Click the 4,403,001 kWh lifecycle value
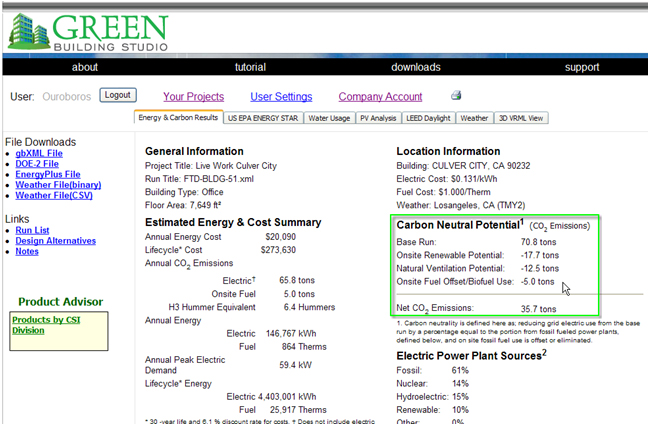Screen dimensions: 649x425 click(287, 397)
